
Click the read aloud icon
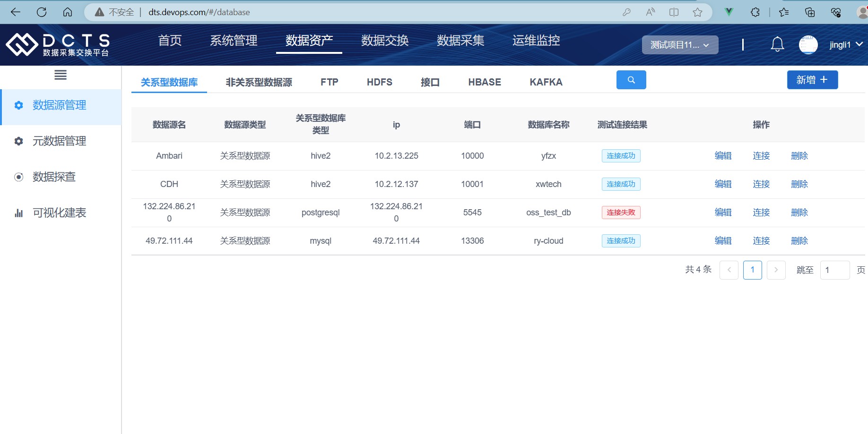coord(651,12)
